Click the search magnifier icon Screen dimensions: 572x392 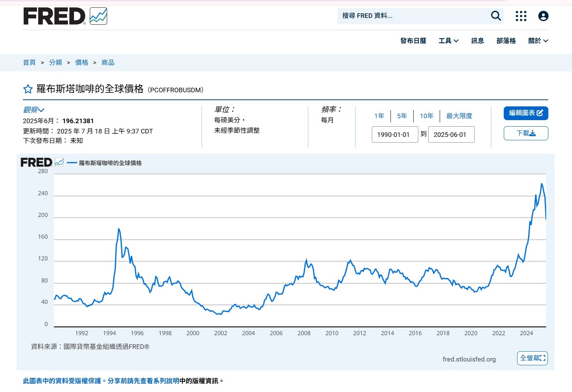[x=496, y=16]
